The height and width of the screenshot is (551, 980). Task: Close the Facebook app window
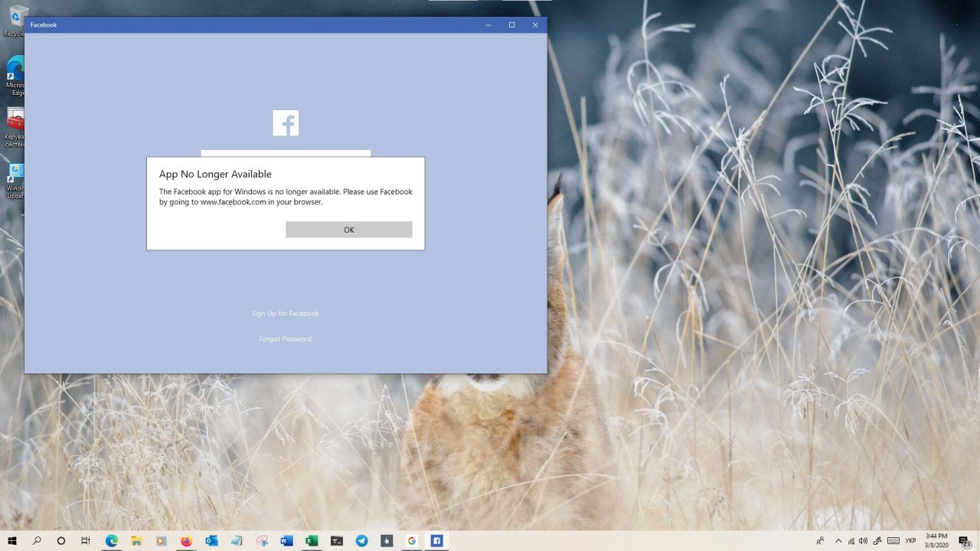tap(535, 25)
